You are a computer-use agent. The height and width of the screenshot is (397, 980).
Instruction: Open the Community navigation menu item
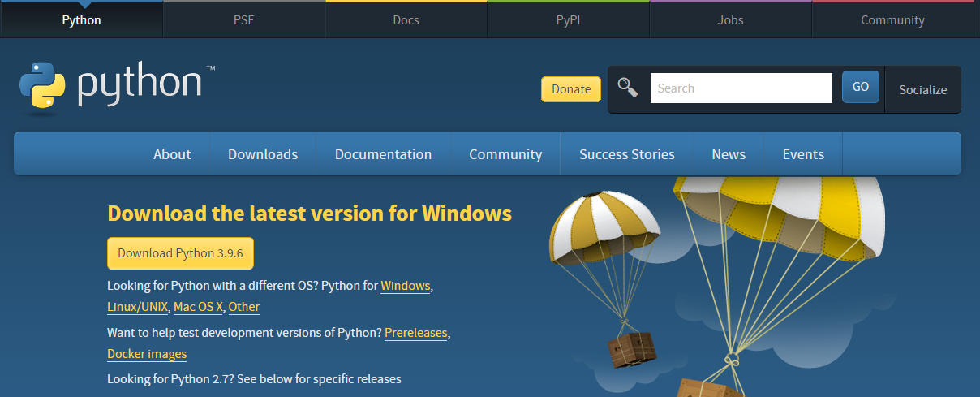click(x=505, y=154)
